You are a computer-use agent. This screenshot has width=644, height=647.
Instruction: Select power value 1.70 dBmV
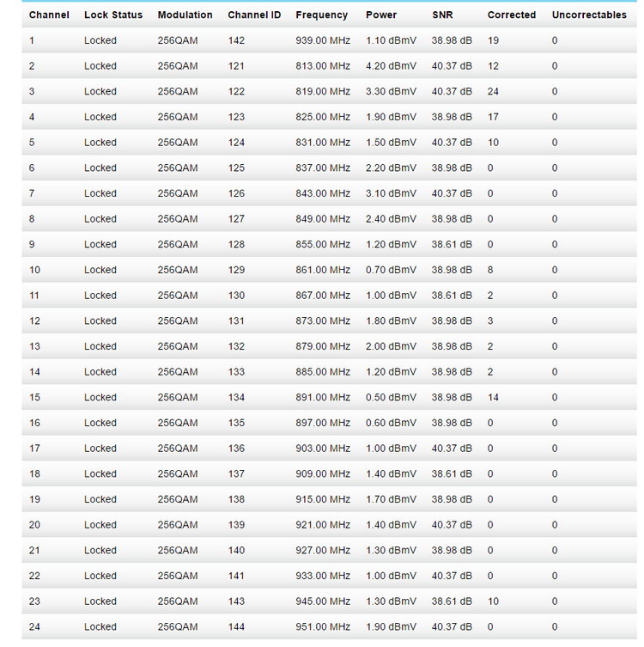pos(391,499)
